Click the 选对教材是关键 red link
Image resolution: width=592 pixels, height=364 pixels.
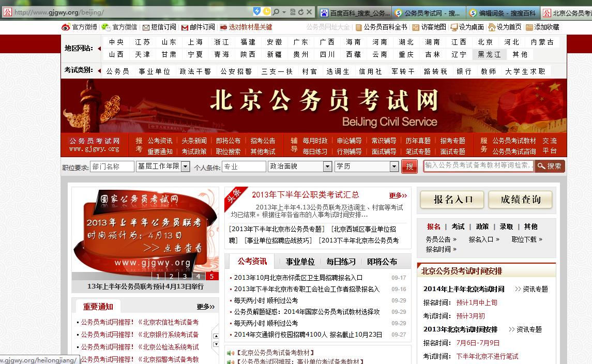click(x=250, y=27)
